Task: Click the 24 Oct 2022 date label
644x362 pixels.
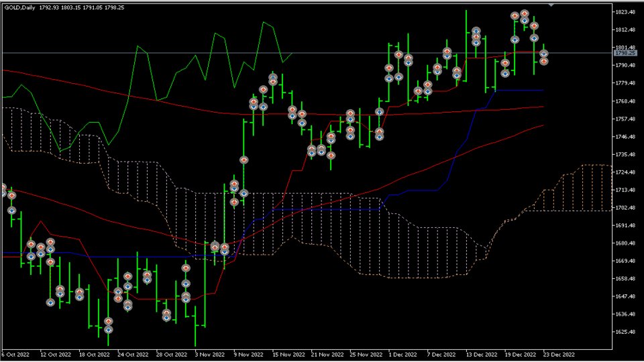Action: [133, 355]
